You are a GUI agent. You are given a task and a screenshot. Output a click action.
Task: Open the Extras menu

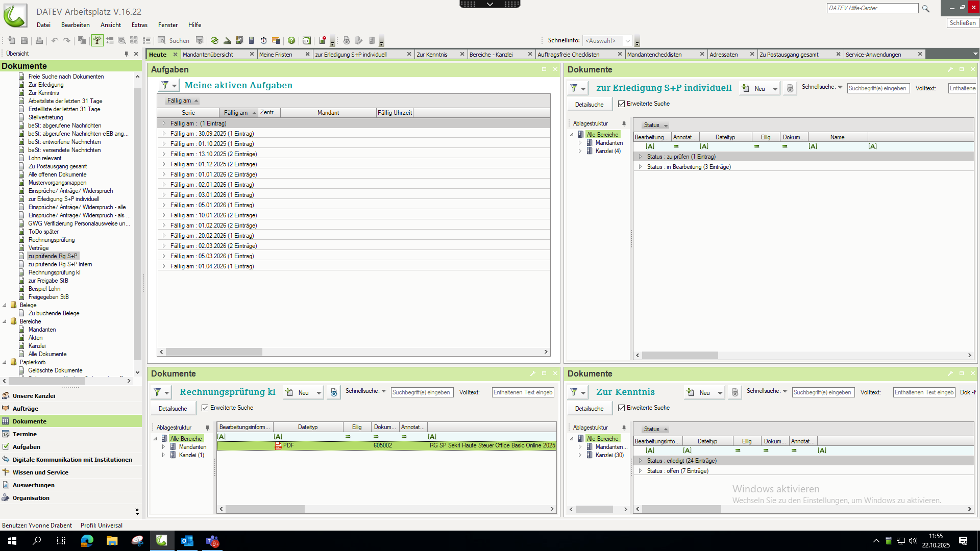pyautogui.click(x=139, y=25)
